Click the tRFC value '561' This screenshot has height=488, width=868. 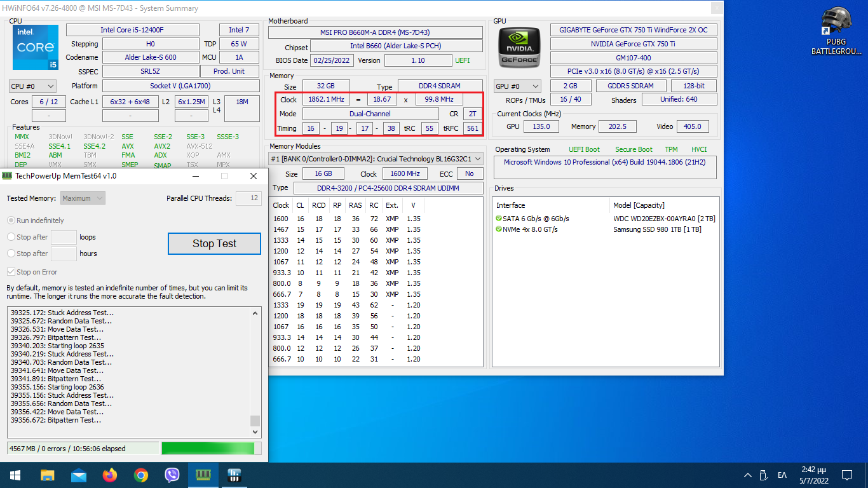pos(472,128)
